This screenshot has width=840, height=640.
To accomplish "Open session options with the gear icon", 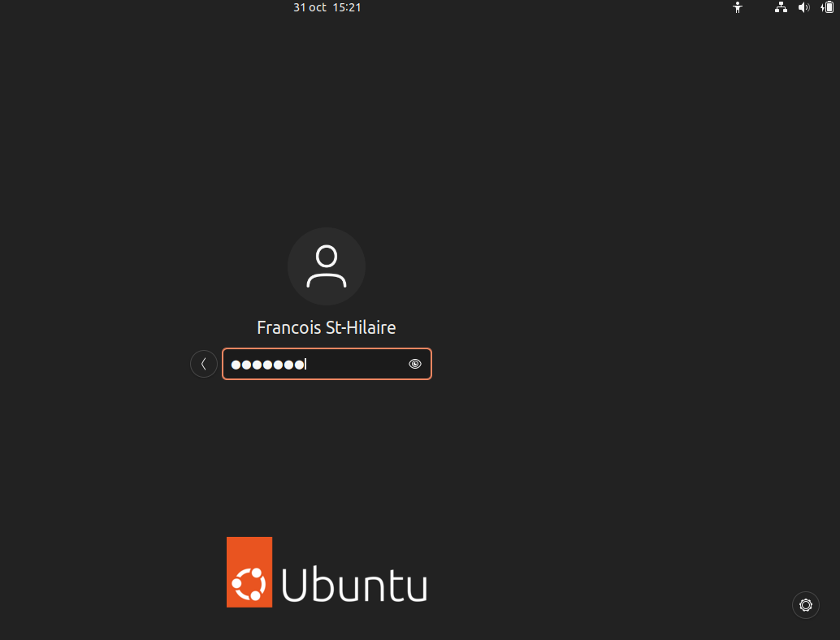I will [x=805, y=605].
